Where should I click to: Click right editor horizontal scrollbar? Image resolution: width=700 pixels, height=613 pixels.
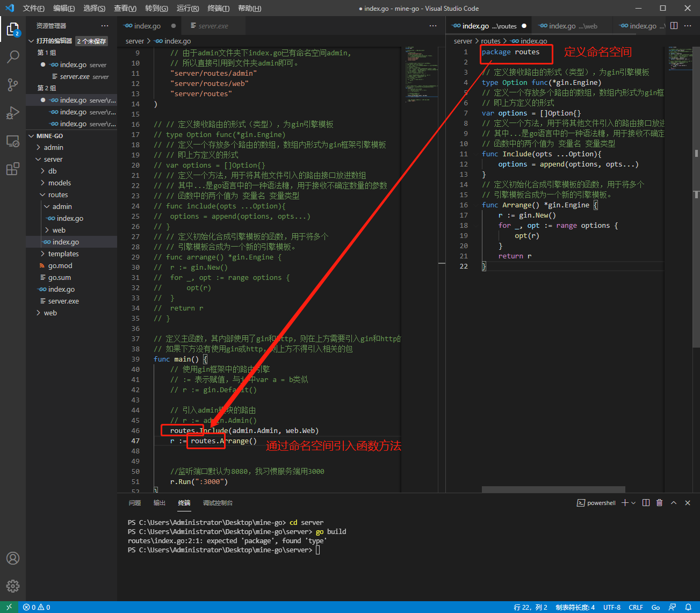click(553, 489)
